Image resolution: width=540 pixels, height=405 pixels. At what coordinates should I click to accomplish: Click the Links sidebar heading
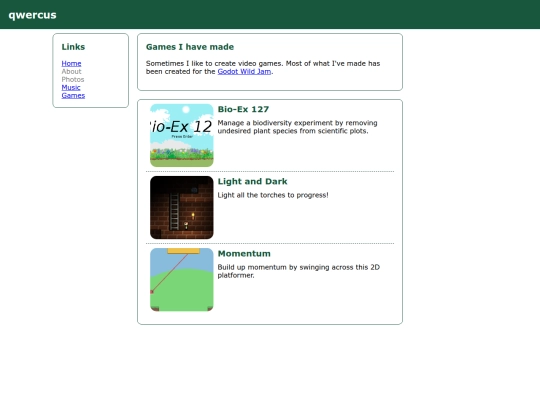point(73,47)
